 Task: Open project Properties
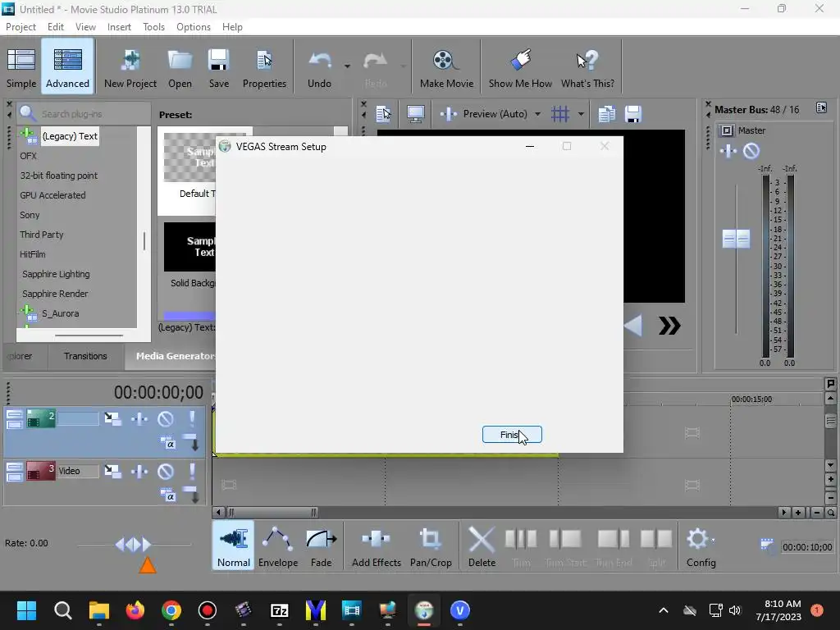264,66
